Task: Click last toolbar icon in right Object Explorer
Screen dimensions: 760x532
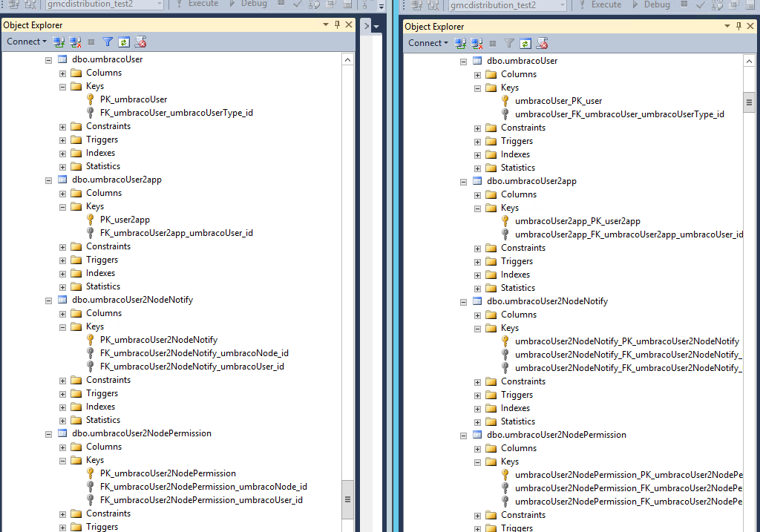Action: 542,44
